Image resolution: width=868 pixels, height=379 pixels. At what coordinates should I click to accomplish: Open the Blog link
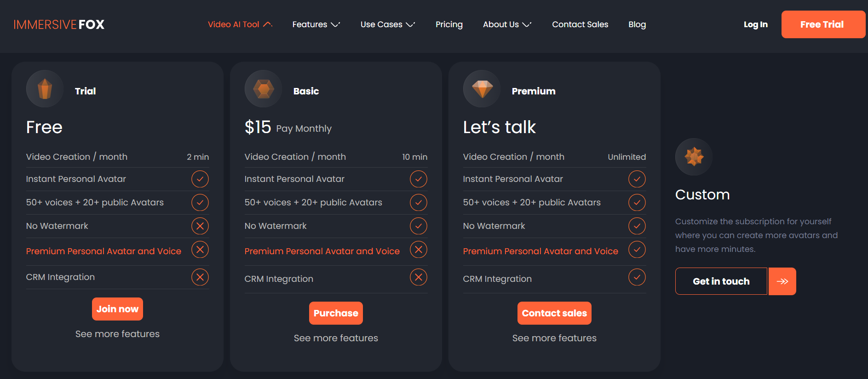click(x=637, y=24)
